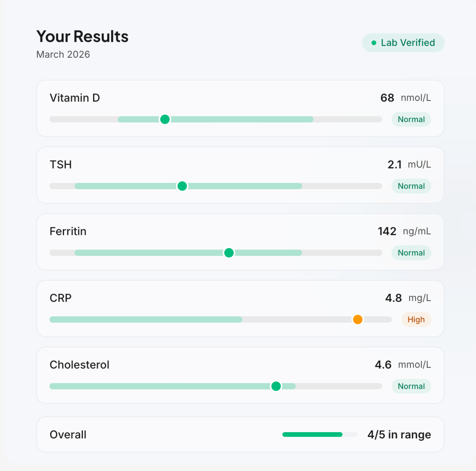Click the Normal badge for Cholesterol
476x471 pixels.
pyautogui.click(x=411, y=386)
